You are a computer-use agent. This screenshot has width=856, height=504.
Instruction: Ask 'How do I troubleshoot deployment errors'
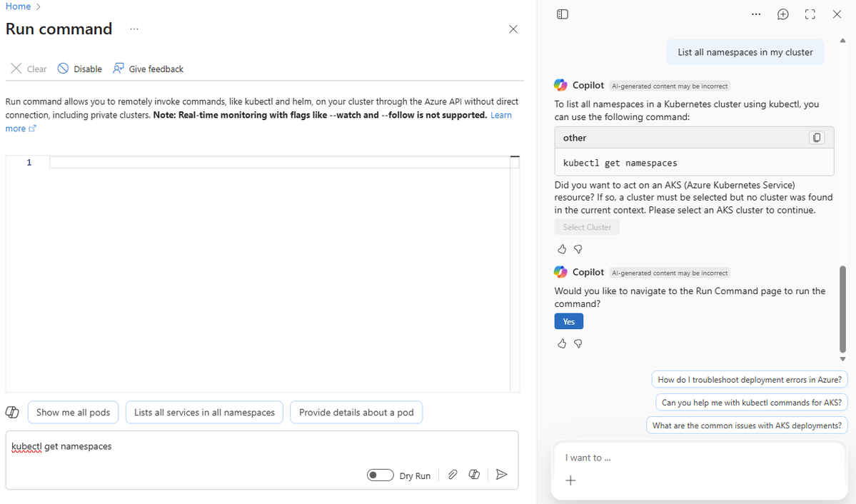750,380
